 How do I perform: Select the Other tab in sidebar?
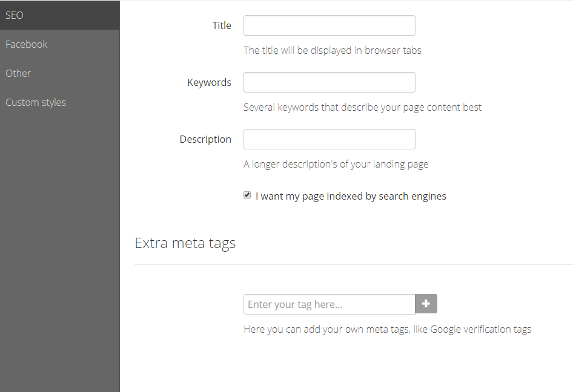pyautogui.click(x=59, y=73)
